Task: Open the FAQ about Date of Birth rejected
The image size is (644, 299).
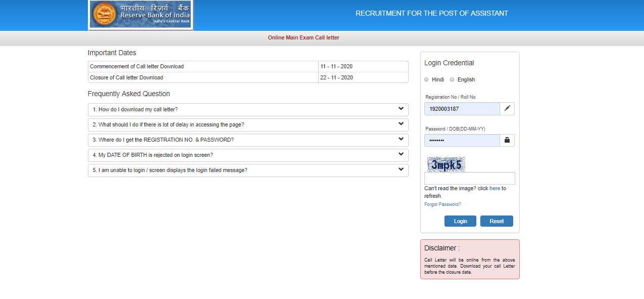Action: pos(248,155)
